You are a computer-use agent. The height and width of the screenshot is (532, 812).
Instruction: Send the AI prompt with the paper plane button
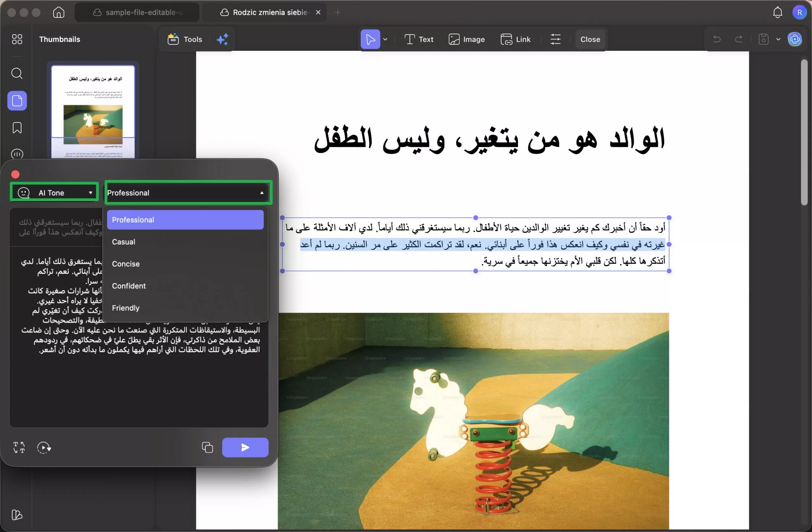(245, 447)
